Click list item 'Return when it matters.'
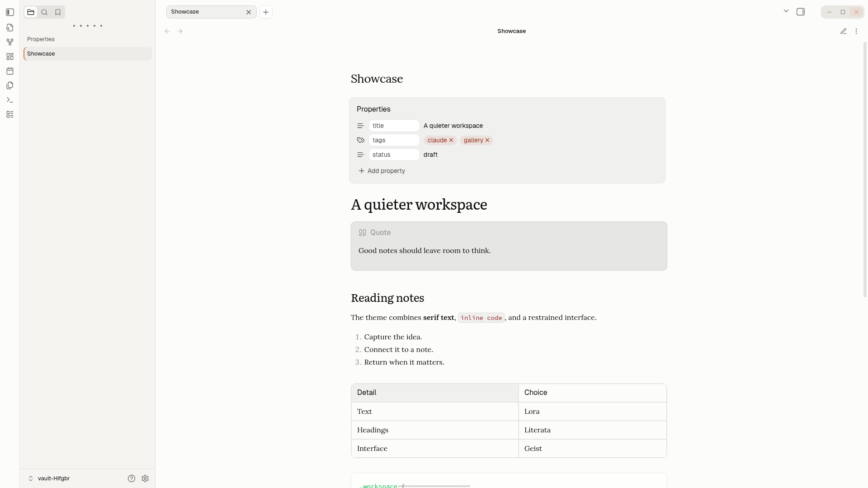 pyautogui.click(x=404, y=362)
